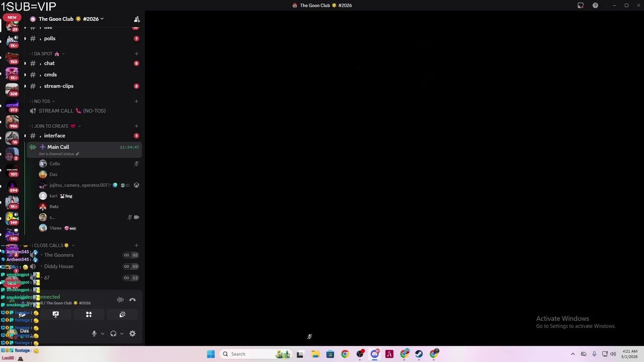Open the Discord inbox icon in title bar
Viewport: 644px width, 362px height.
581,6
